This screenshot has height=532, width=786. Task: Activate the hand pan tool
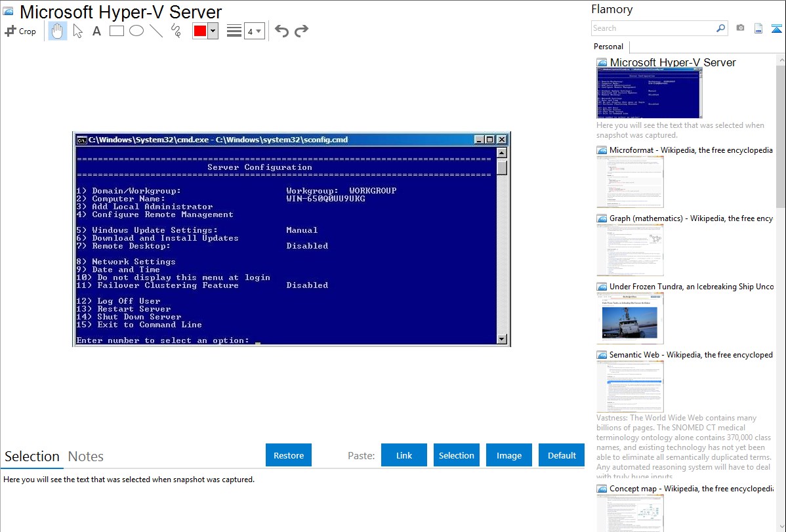pyautogui.click(x=58, y=31)
